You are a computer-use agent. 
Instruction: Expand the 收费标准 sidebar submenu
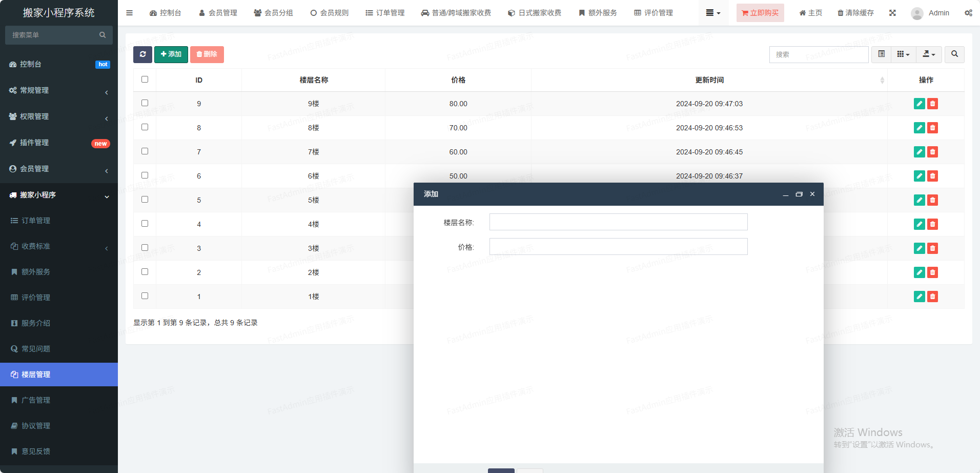tap(59, 246)
